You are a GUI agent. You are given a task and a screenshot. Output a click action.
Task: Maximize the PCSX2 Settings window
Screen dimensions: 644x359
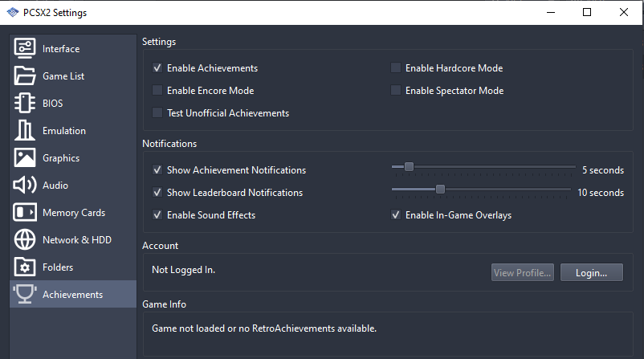(587, 12)
